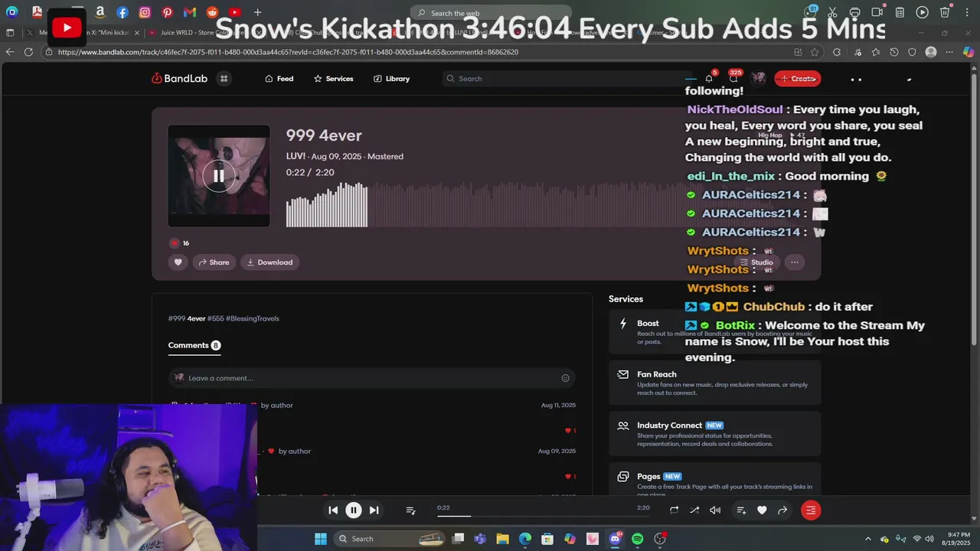
Task: Mute the player volume icon
Action: (x=715, y=510)
